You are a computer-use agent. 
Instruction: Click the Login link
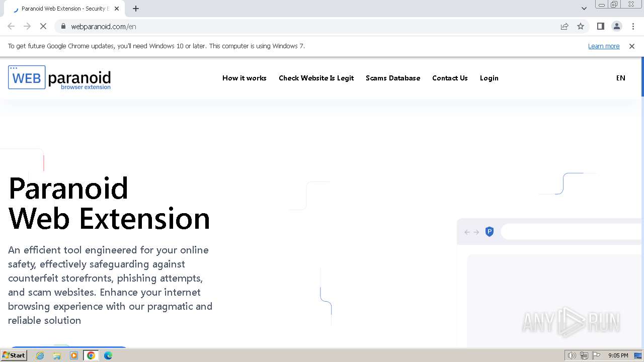(489, 78)
